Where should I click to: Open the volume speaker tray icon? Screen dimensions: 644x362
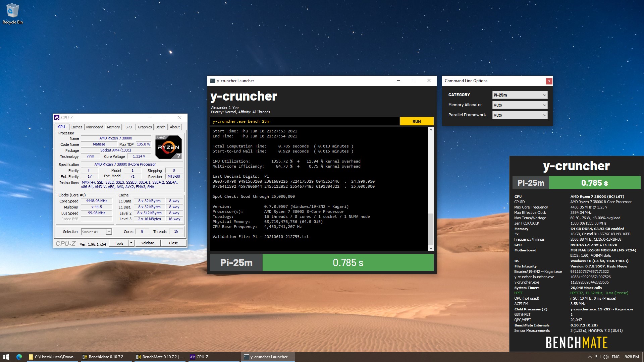(x=605, y=357)
